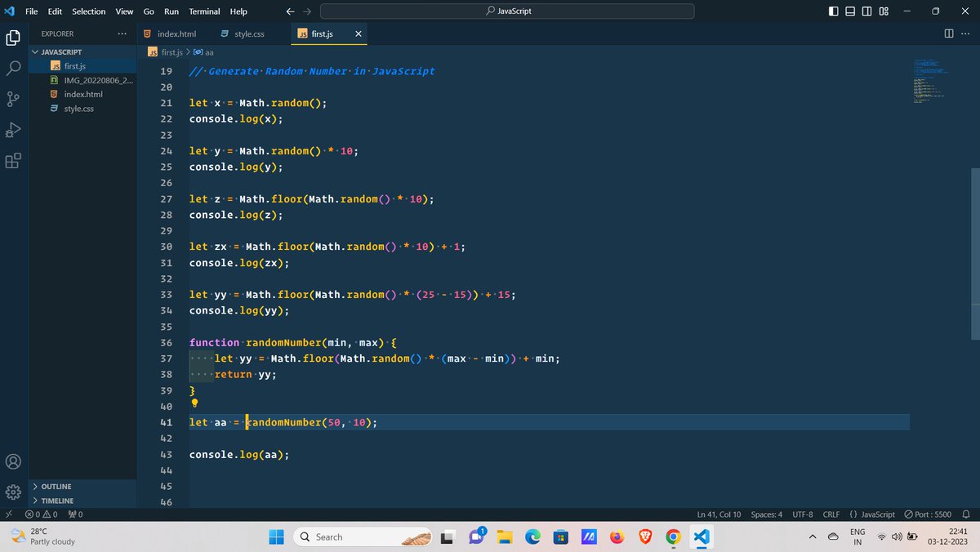
Task: Open remote window indicator in status bar
Action: coord(8,514)
